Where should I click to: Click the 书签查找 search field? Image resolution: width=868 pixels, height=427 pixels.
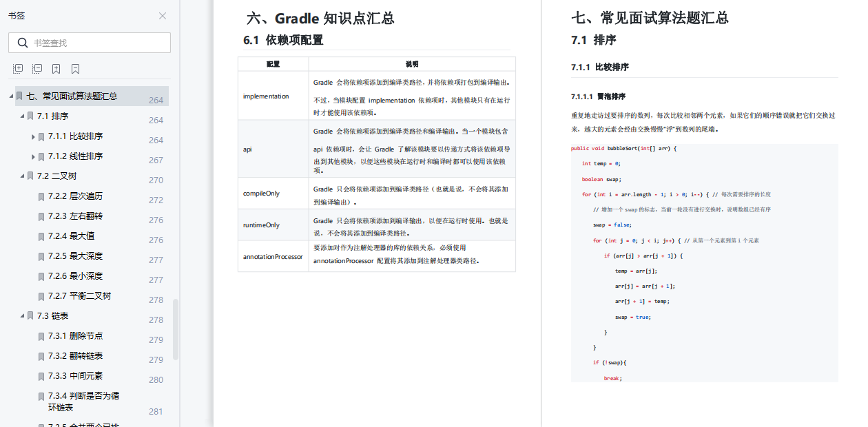pos(90,43)
